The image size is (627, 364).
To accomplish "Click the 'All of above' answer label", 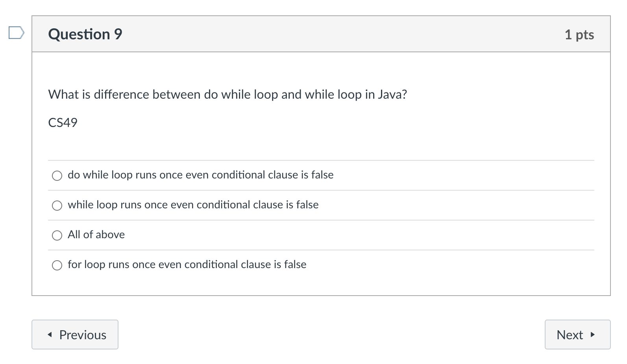I will pyautogui.click(x=96, y=235).
